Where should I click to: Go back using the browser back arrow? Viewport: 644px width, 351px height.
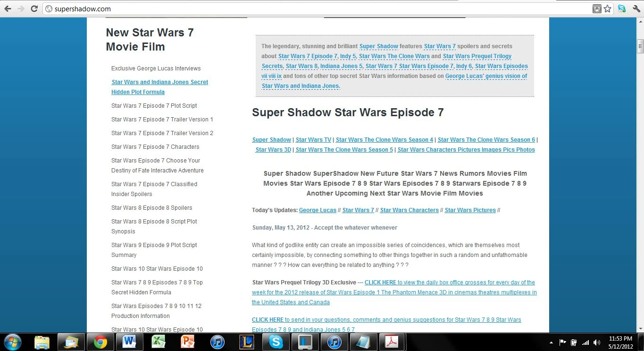click(x=8, y=9)
